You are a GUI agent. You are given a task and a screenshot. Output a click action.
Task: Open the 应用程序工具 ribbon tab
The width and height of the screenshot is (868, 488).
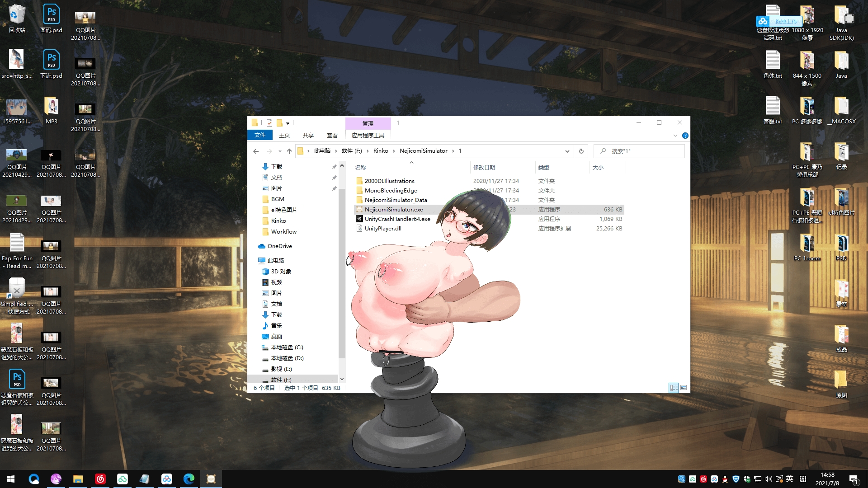pyautogui.click(x=368, y=136)
